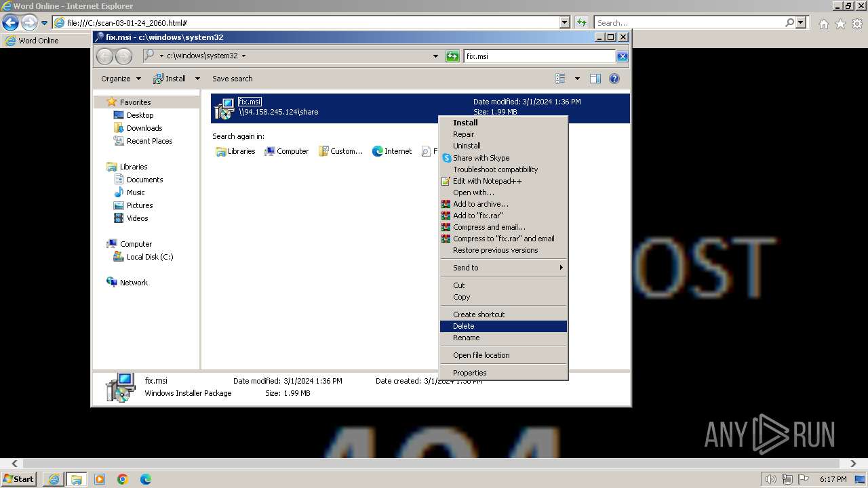
Task: Choose Rename in the context menu
Action: tap(503, 338)
